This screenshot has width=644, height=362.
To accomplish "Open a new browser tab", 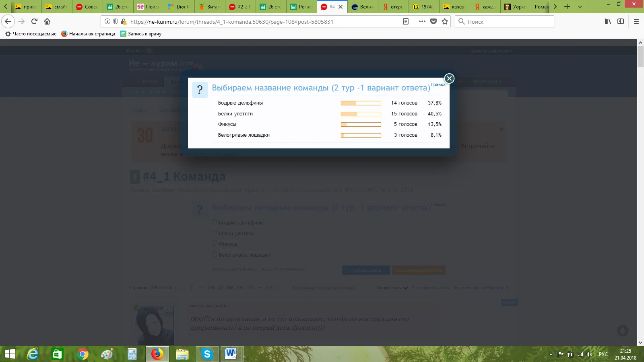I will tap(567, 6).
